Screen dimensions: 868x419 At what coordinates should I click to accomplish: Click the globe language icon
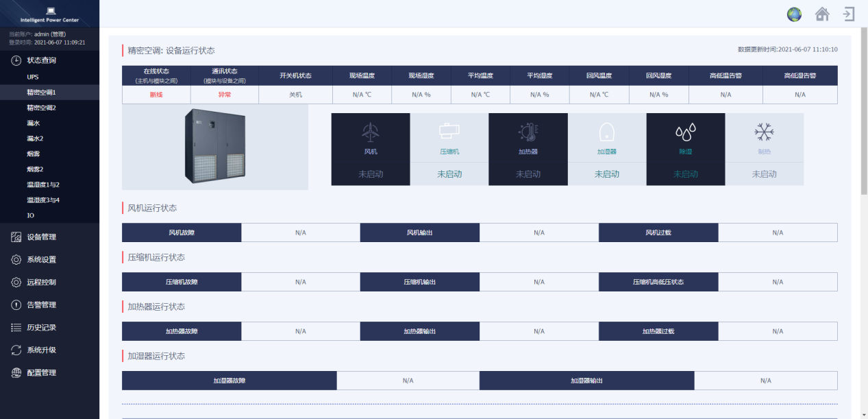point(794,14)
